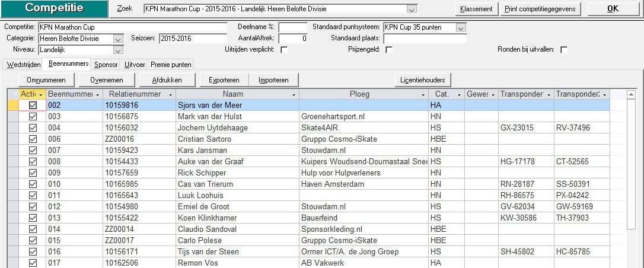The height and width of the screenshot is (268, 644).
Task: Select team cell Hulp voor Hulpverleners
Action: (364, 173)
